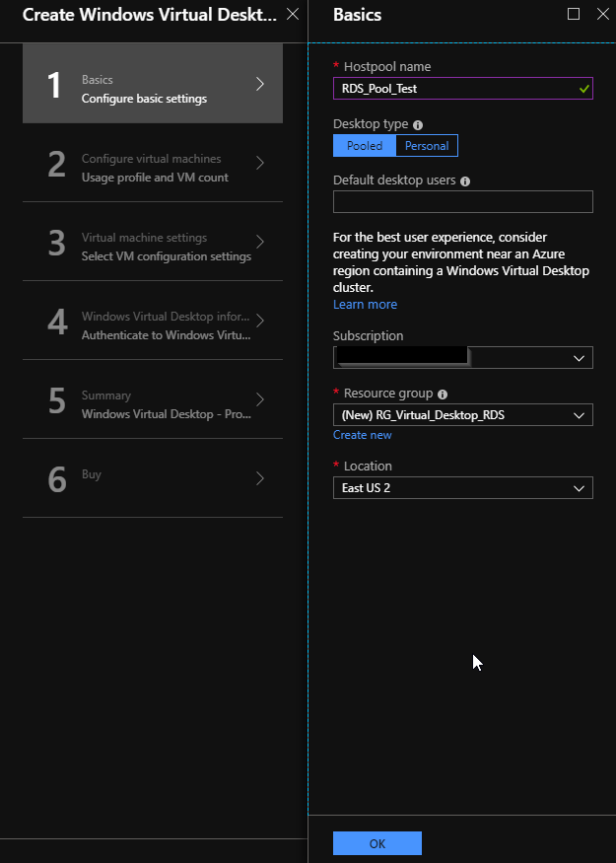Open step 5 Summary

[x=153, y=399]
